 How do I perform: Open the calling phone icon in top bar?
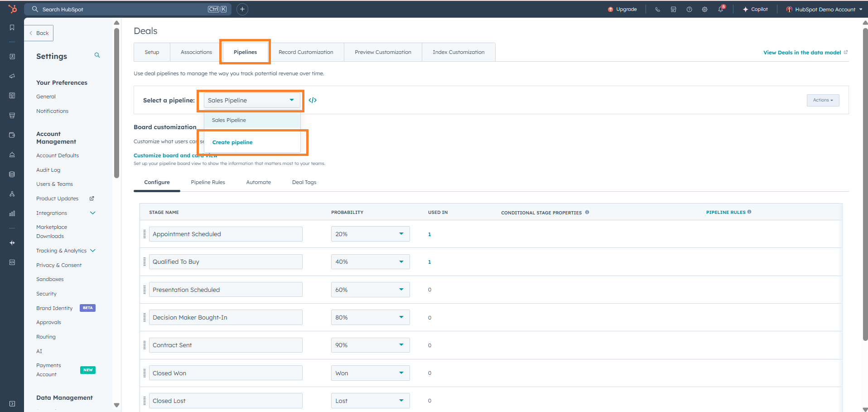[657, 9]
